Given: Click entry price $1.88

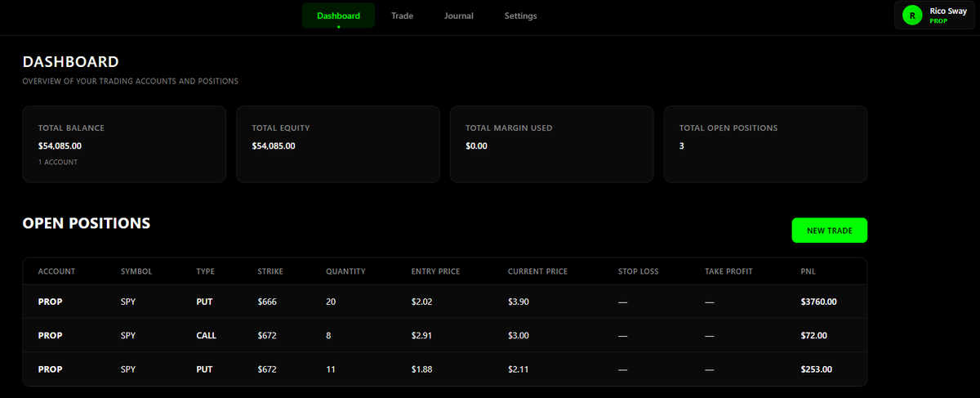Looking at the screenshot, I should (x=421, y=369).
